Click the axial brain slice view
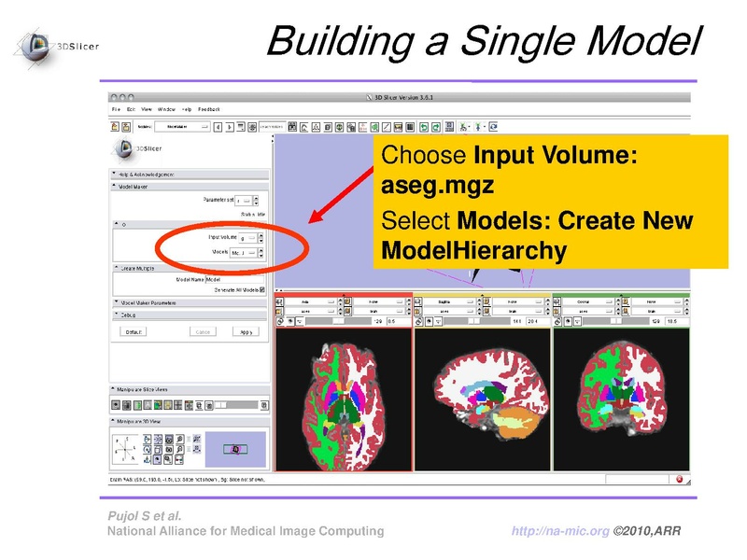This screenshot has width=747, height=560. pyautogui.click(x=344, y=399)
